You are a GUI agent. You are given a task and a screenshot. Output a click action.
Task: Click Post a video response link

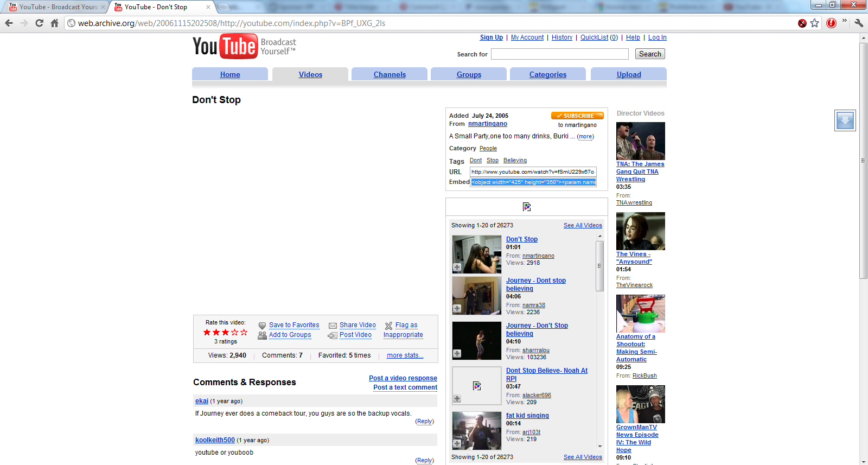coord(403,378)
